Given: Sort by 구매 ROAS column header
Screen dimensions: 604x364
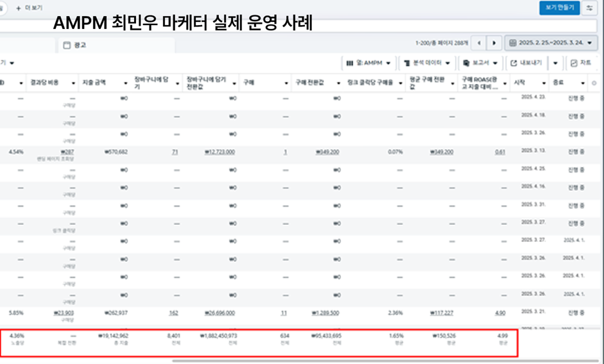Looking at the screenshot, I should click(x=479, y=83).
